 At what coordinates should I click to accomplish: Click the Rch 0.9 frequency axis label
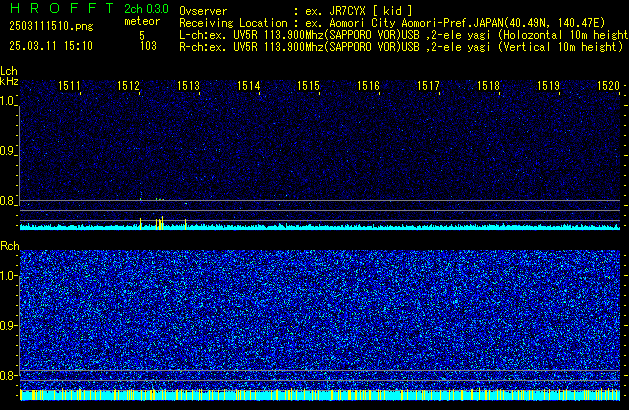pos(7,325)
